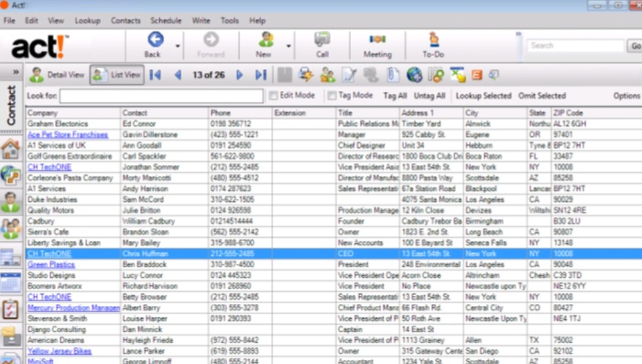
Task: Open Welcome home icon in sidebar
Action: click(11, 149)
